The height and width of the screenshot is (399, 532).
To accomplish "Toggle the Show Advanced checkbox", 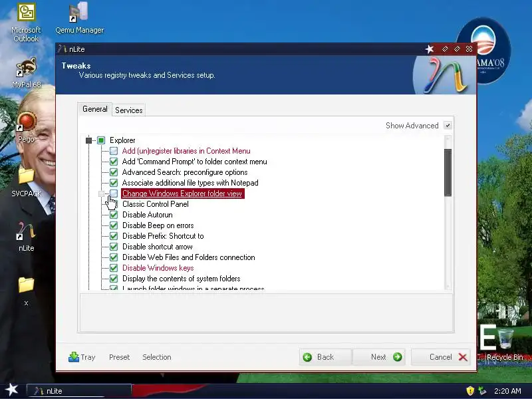I will [448, 126].
